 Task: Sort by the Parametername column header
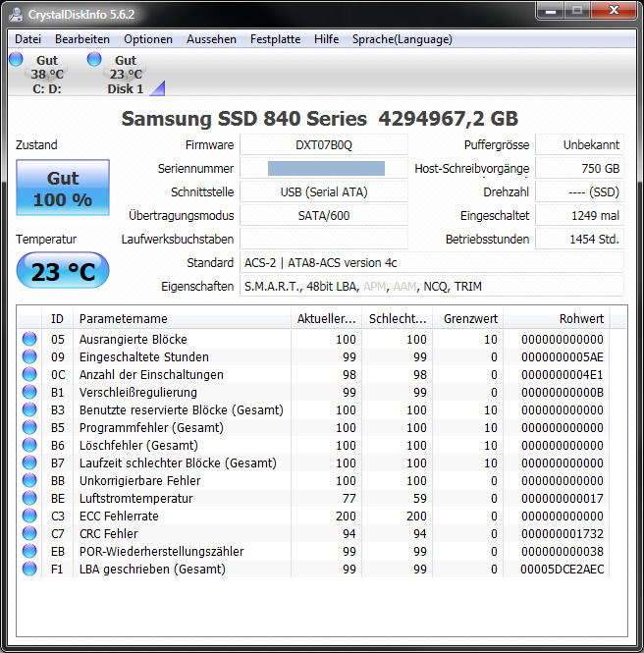click(182, 318)
